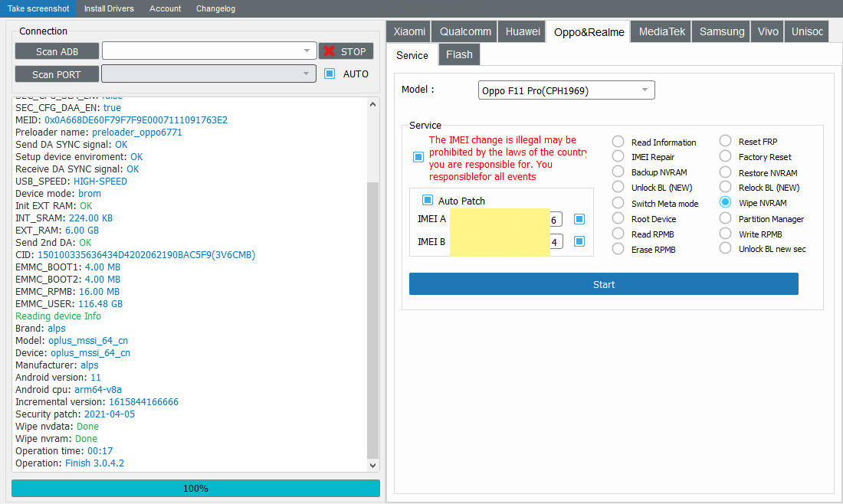Select the Restore NVRAM radio button
This screenshot has height=504, width=843.
725,172
